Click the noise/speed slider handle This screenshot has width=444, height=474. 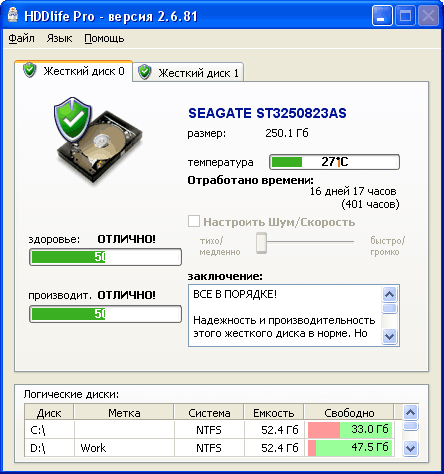(262, 243)
